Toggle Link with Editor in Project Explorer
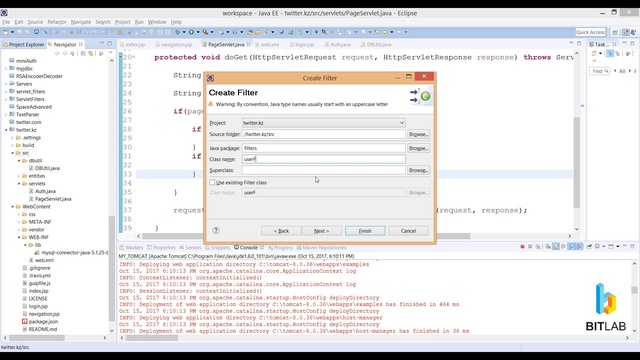 click(x=91, y=53)
